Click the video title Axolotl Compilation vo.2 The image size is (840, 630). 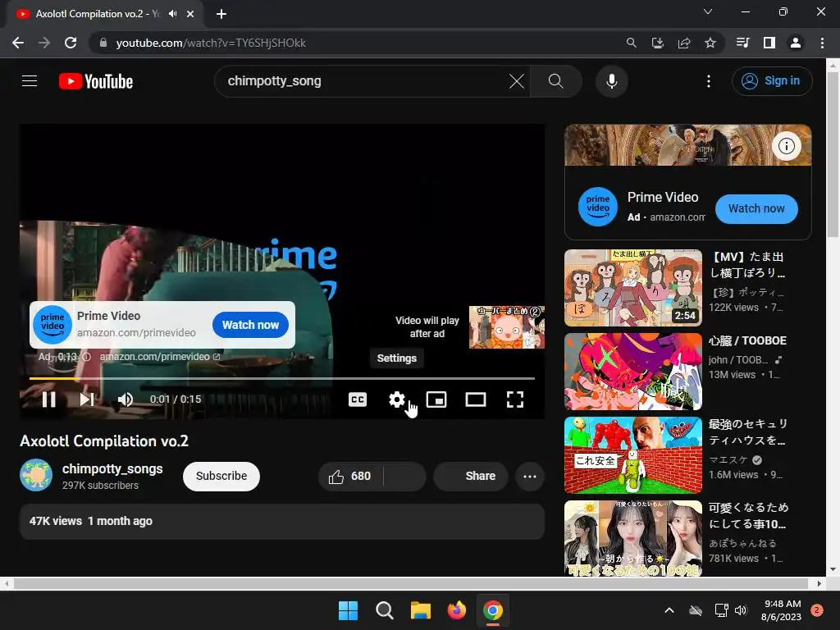(x=104, y=441)
